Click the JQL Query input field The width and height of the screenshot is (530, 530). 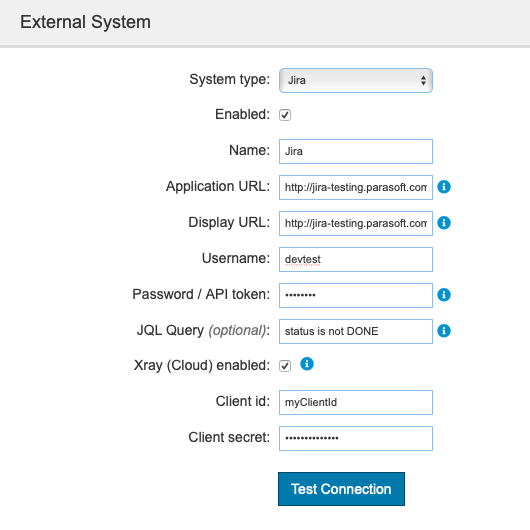click(x=356, y=331)
